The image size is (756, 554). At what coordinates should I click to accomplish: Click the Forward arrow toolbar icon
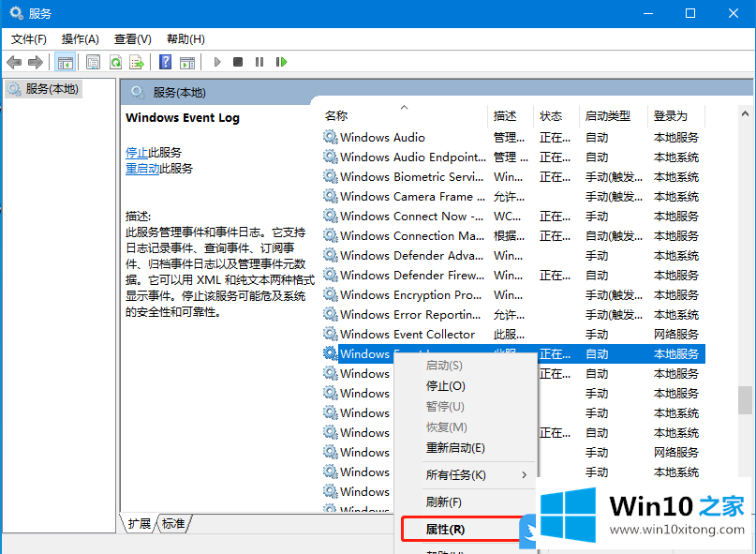pyautogui.click(x=36, y=62)
